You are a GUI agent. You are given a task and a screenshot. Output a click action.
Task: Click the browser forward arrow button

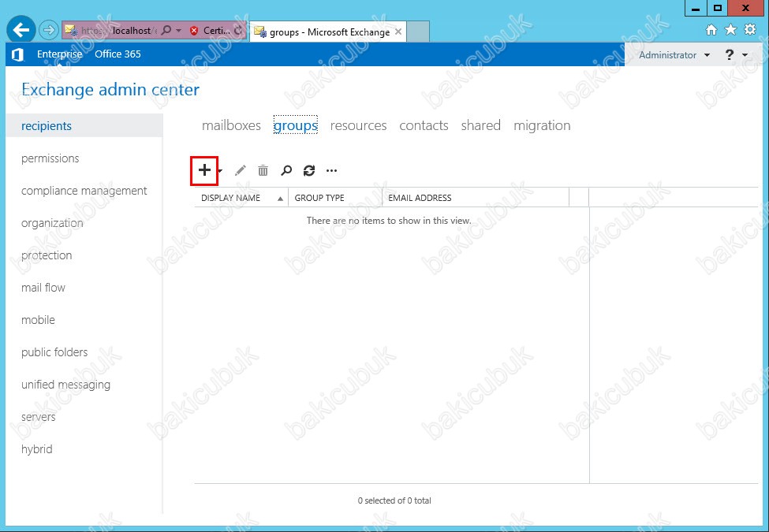(x=49, y=31)
